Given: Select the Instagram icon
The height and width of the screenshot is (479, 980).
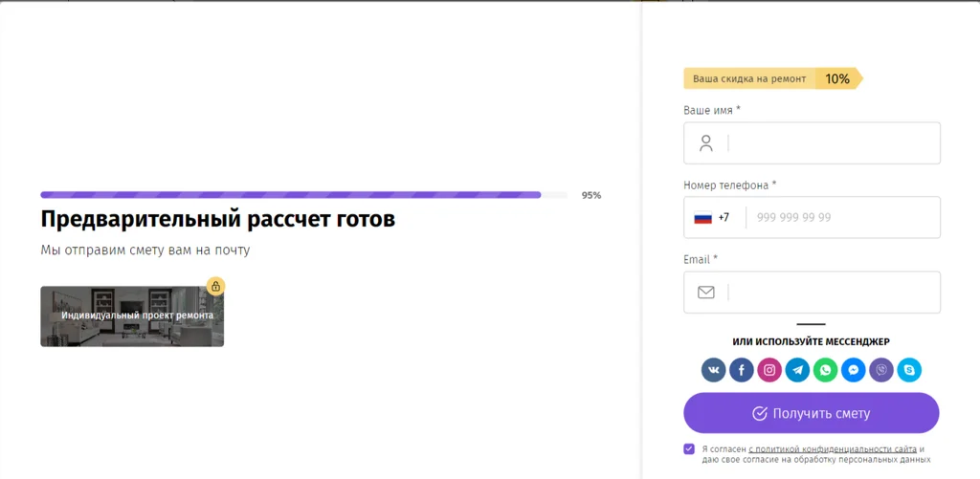Looking at the screenshot, I should tap(769, 370).
